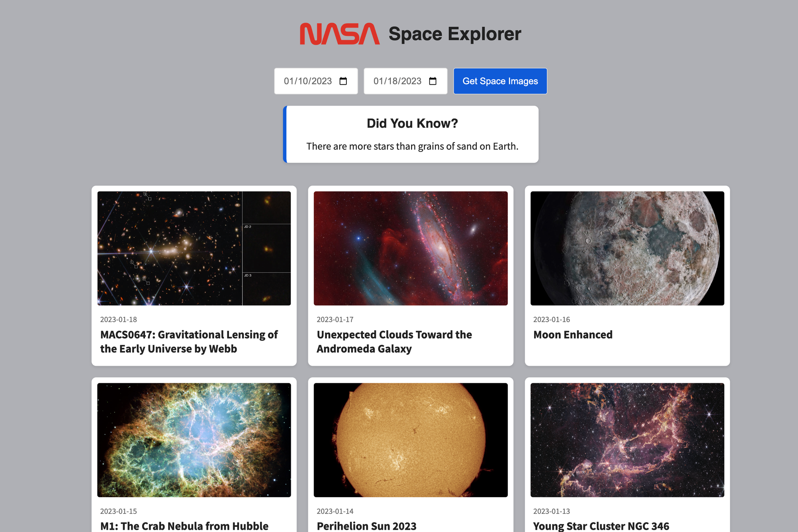Open the end date calendar picker icon
This screenshot has height=532, width=798.
[x=433, y=81]
